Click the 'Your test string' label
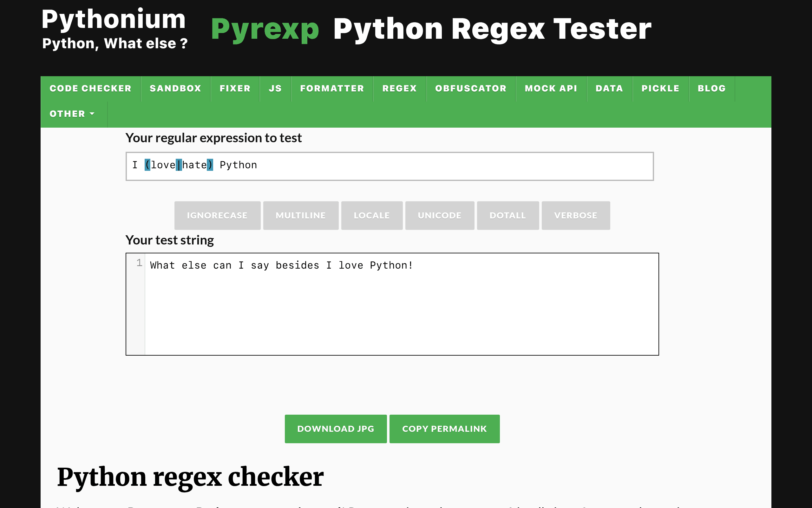Screen dimensions: 812x508 169,240
